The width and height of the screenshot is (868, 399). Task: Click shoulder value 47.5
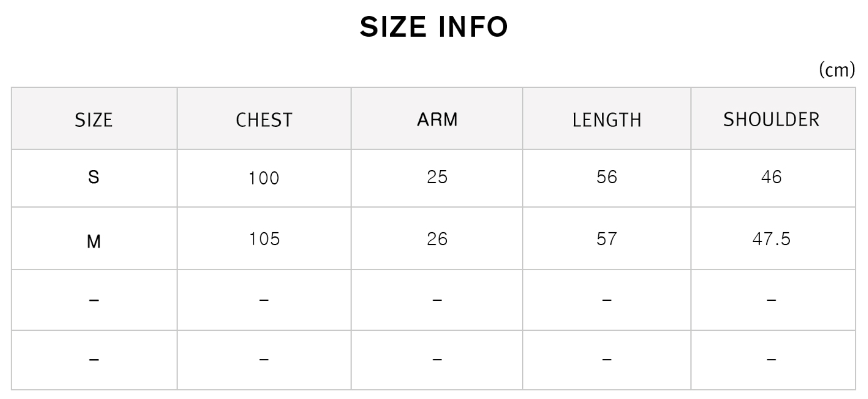tap(771, 239)
